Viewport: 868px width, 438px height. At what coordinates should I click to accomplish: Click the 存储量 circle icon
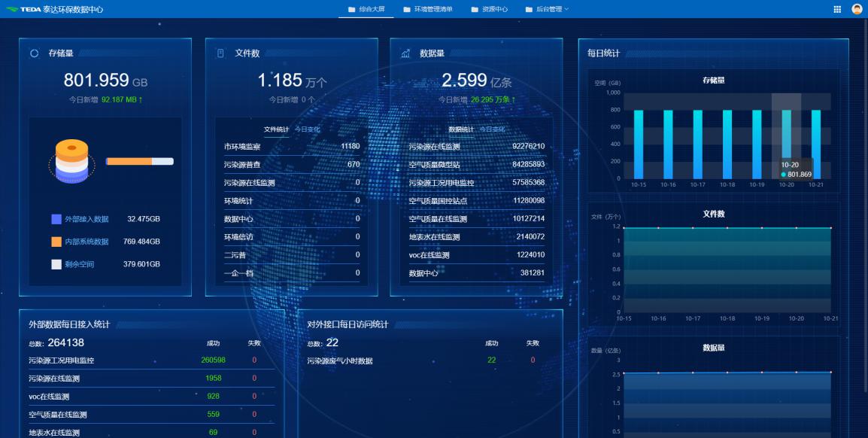pyautogui.click(x=34, y=53)
